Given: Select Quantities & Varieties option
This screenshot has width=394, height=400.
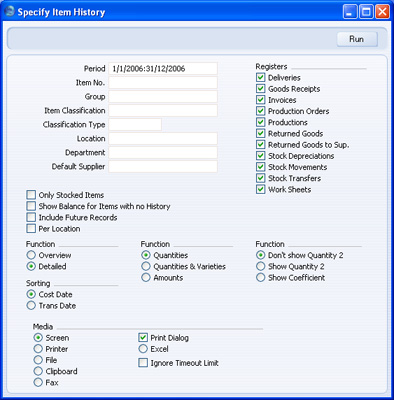Looking at the screenshot, I should (146, 266).
